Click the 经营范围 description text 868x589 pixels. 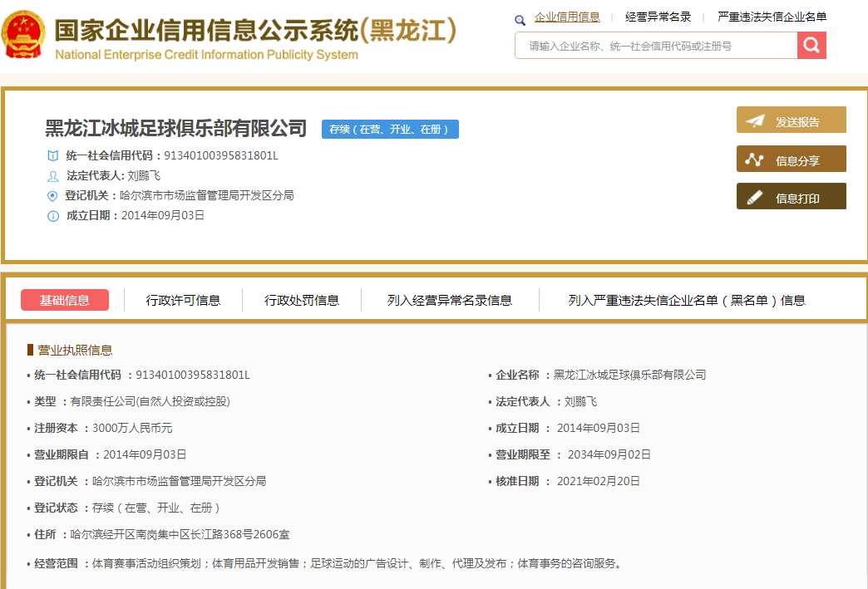(358, 563)
